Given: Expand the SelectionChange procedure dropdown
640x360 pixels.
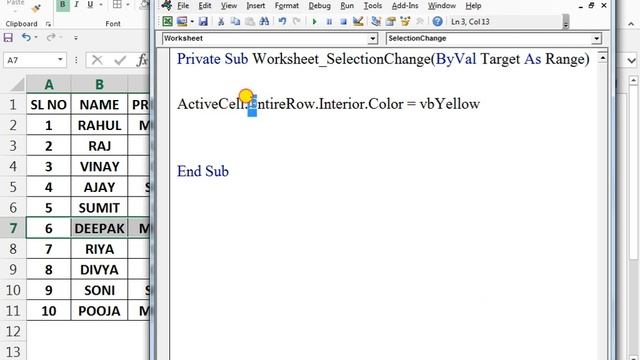Looking at the screenshot, I should click(x=596, y=38).
